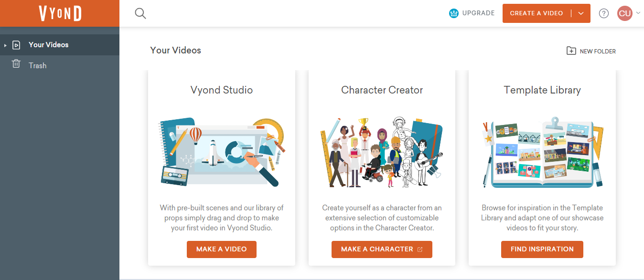The height and width of the screenshot is (280, 644).
Task: Click the Vyond Studio illustration
Action: click(221, 152)
